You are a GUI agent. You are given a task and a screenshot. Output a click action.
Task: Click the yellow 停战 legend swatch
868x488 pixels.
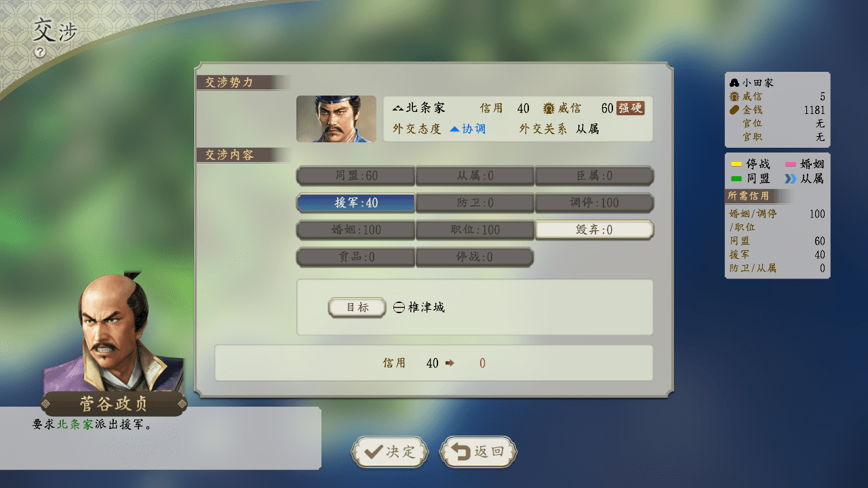[736, 165]
